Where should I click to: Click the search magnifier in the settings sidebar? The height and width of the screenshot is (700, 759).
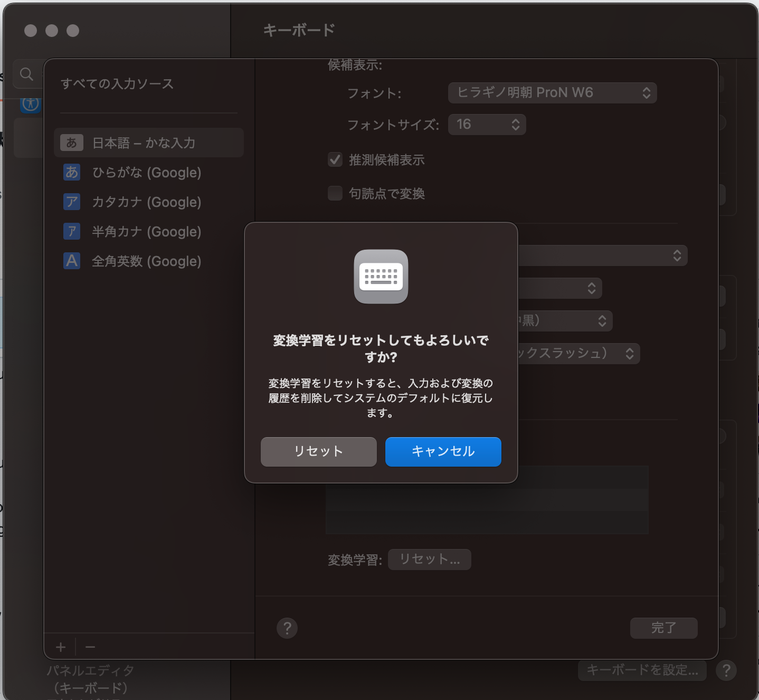click(26, 74)
